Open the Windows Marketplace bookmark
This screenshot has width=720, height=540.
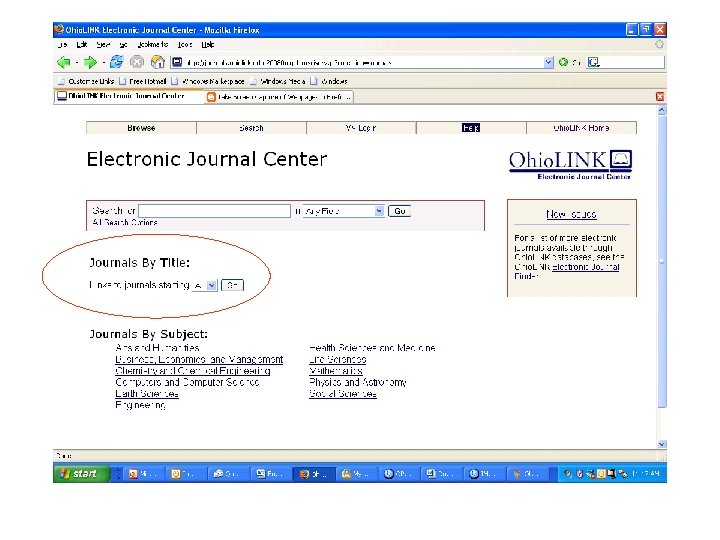208,81
